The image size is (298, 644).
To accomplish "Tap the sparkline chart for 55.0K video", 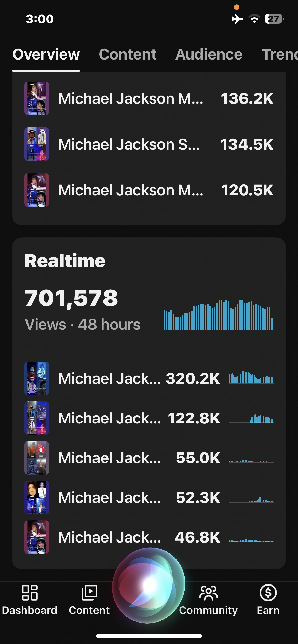I will (251, 461).
